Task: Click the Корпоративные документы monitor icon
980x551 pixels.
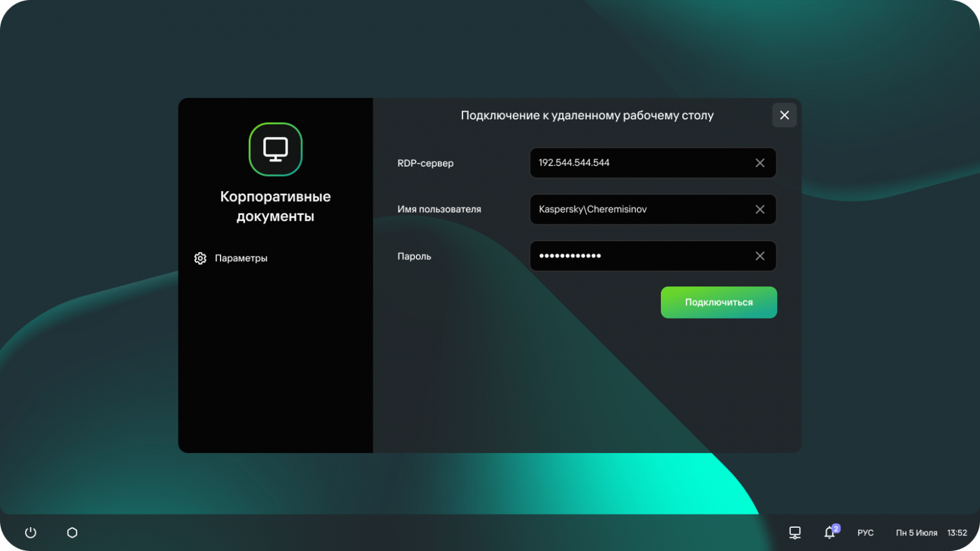Action: coord(276,150)
